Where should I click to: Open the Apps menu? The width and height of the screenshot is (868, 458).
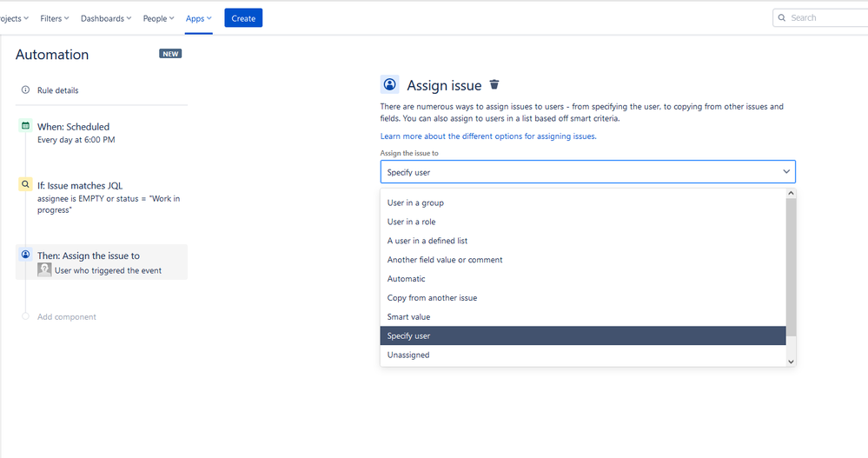coord(199,18)
